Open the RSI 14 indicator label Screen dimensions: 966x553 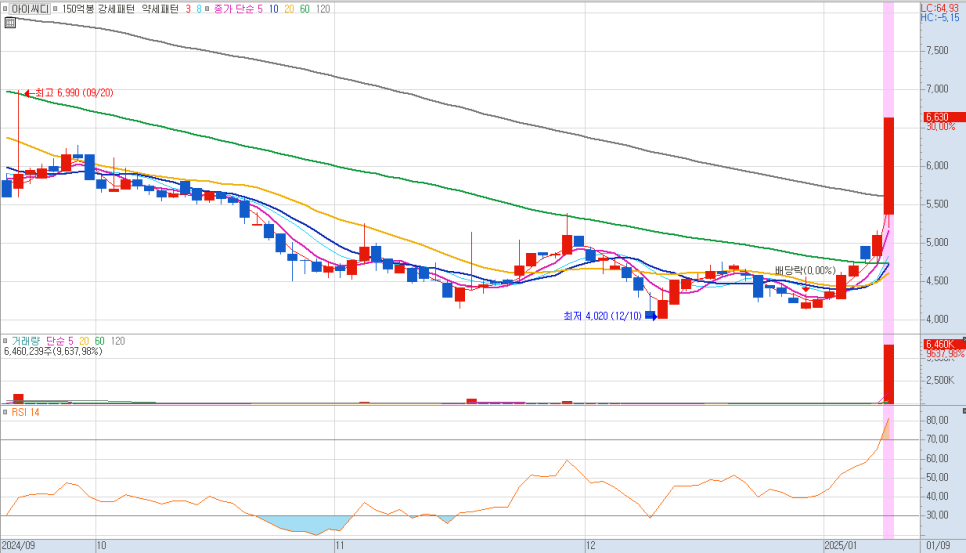[25, 412]
